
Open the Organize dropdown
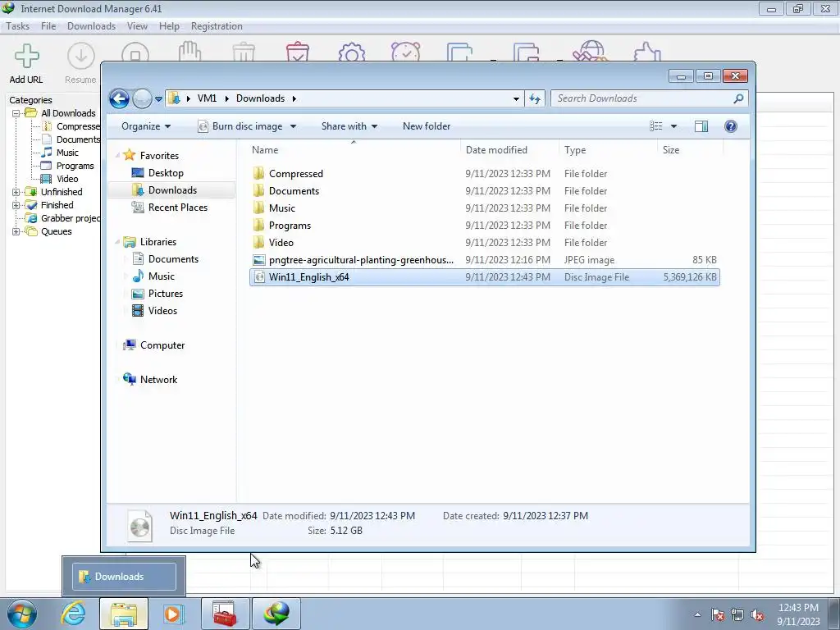click(x=146, y=126)
